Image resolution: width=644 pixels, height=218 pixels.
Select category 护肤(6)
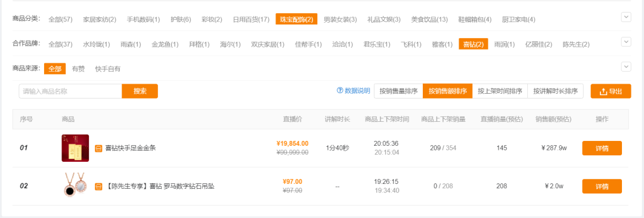[181, 19]
